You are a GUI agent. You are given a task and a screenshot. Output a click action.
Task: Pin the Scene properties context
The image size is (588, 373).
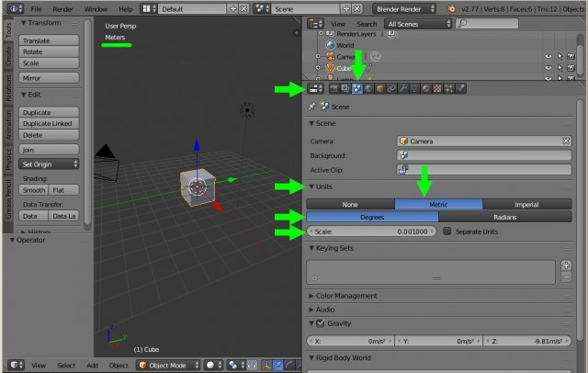311,107
